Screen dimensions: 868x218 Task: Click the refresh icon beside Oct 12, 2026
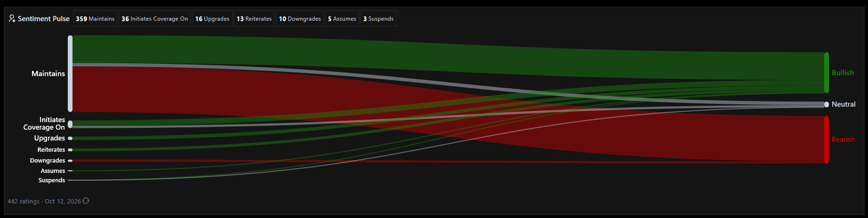(86, 201)
